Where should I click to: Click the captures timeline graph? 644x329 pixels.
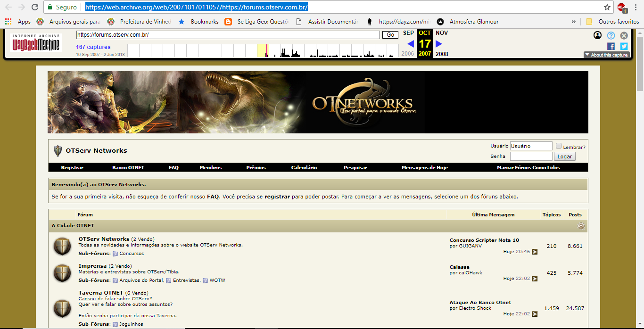263,51
